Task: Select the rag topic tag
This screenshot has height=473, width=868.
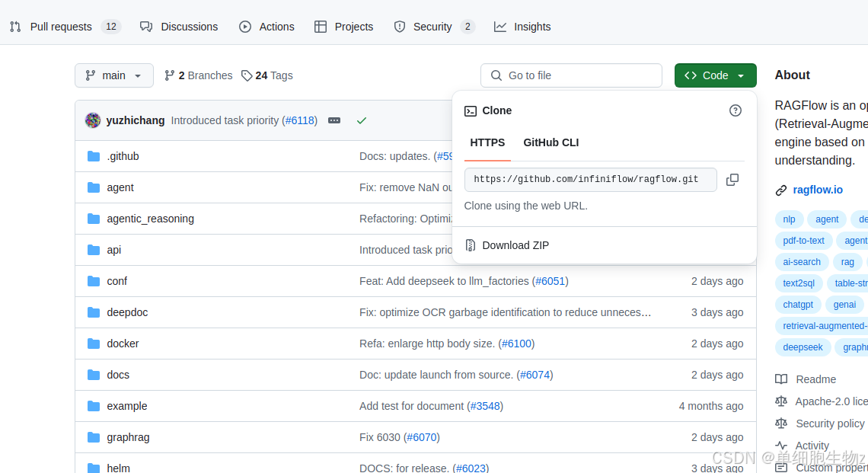Action: pos(847,262)
